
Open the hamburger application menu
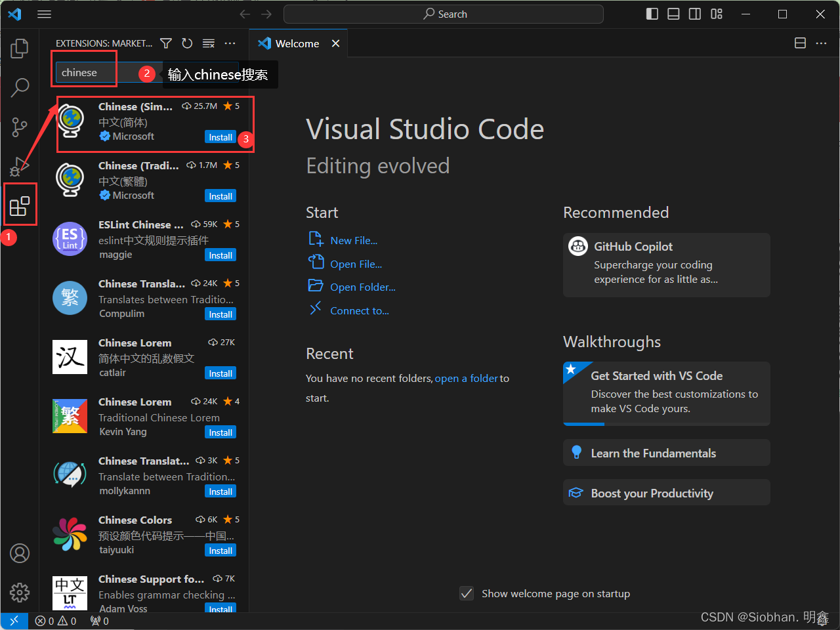44,14
